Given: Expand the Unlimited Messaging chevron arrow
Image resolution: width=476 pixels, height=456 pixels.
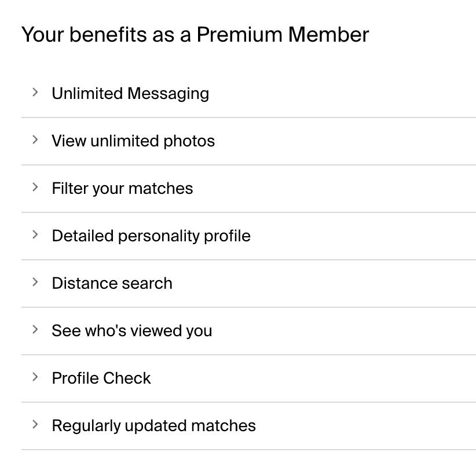Looking at the screenshot, I should (35, 93).
